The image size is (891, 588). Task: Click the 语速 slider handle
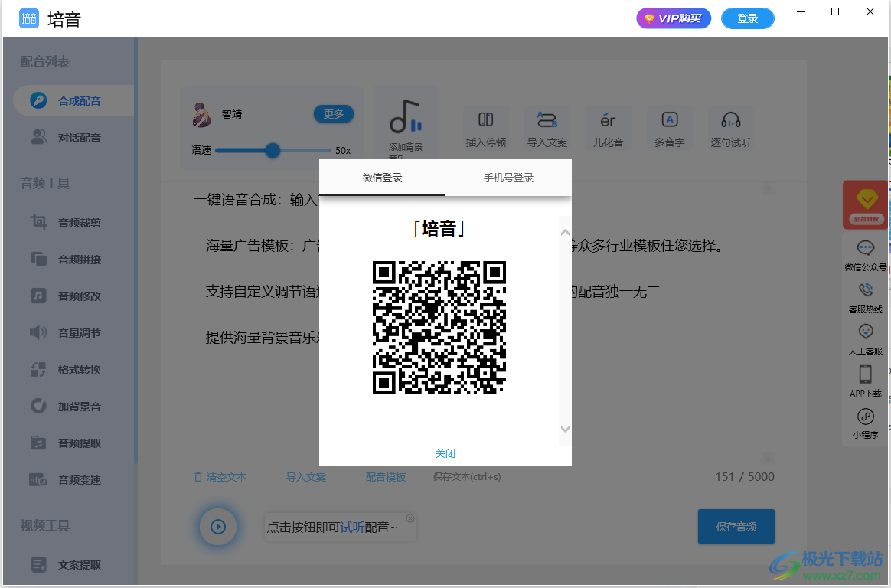(273, 150)
